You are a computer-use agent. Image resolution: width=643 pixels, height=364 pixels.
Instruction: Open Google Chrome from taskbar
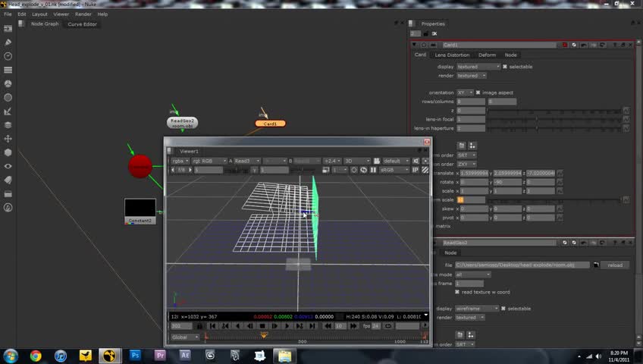coord(36,356)
